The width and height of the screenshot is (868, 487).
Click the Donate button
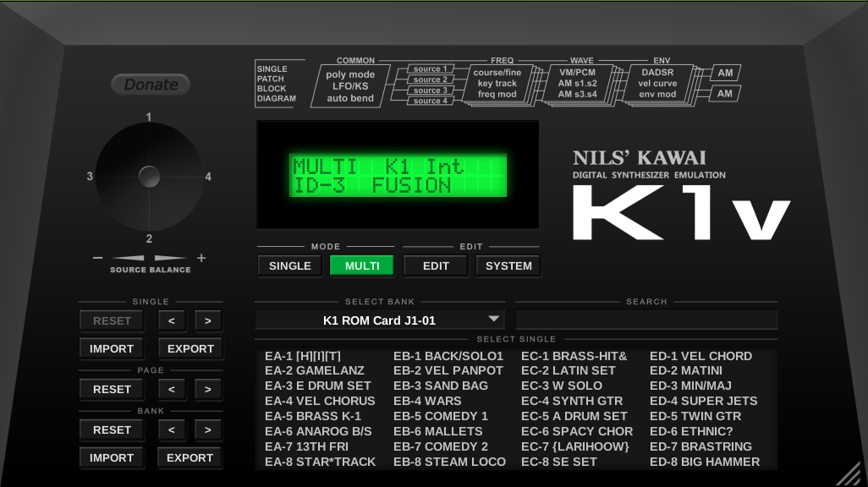(151, 84)
